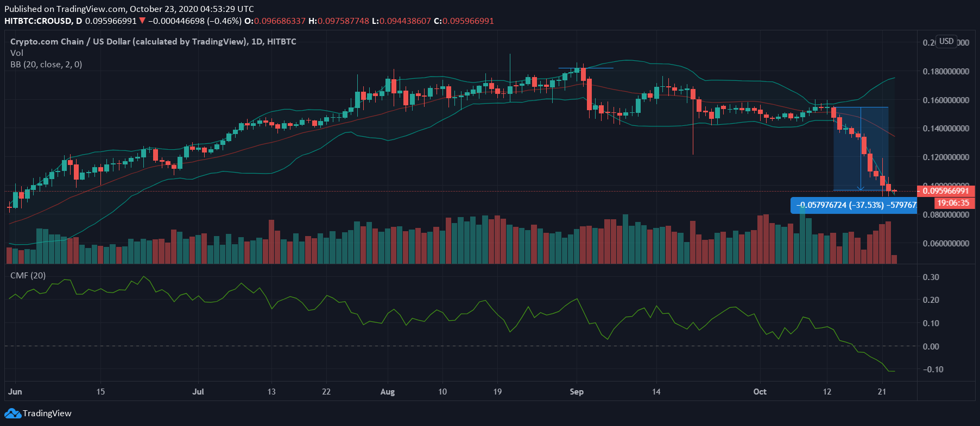980x426 pixels.
Task: Open the TradingView brand text link
Action: pos(47,414)
